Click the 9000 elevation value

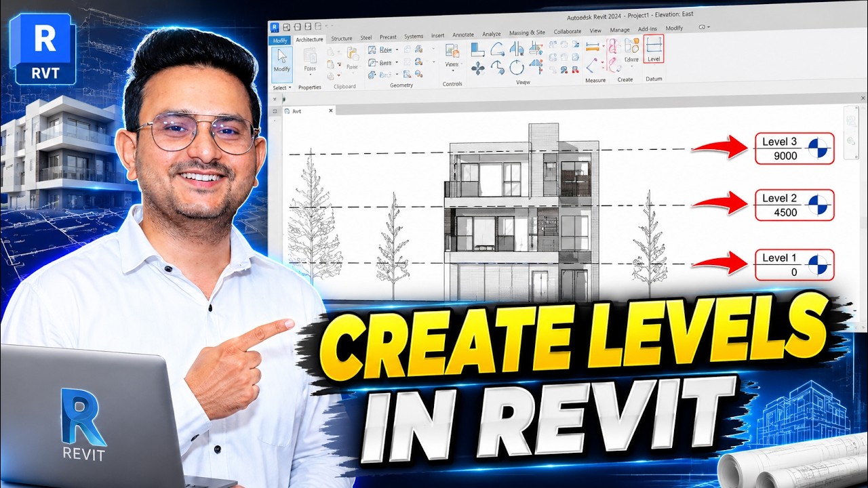tap(785, 156)
